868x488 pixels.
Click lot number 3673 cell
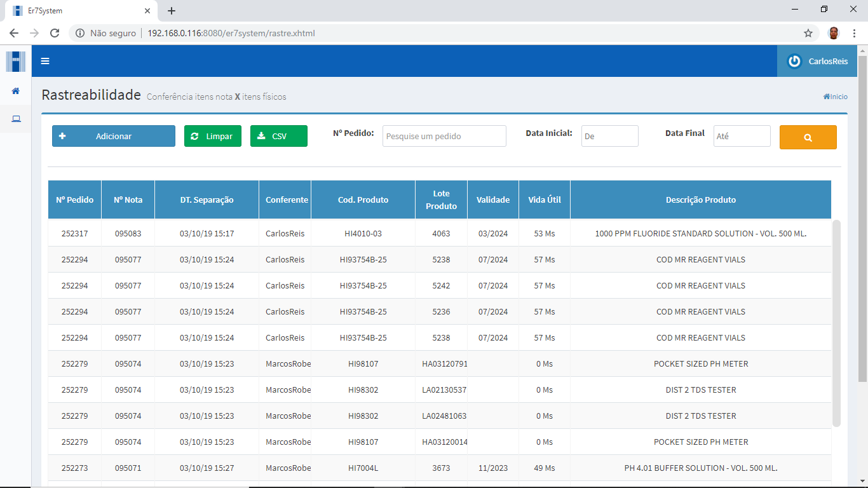[x=441, y=468]
